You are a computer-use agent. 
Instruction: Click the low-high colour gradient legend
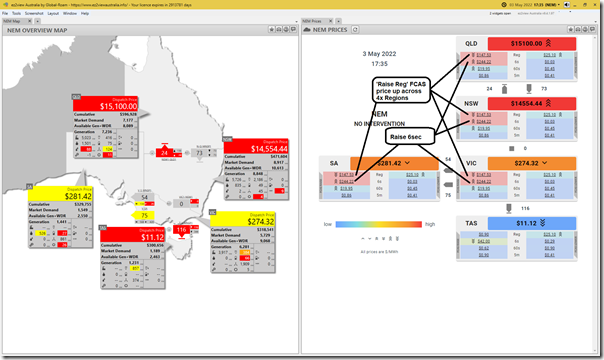pos(379,224)
